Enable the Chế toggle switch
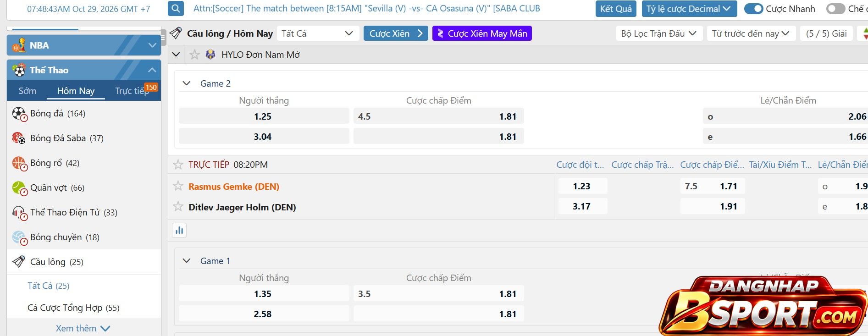The height and width of the screenshot is (336, 868). [x=835, y=9]
